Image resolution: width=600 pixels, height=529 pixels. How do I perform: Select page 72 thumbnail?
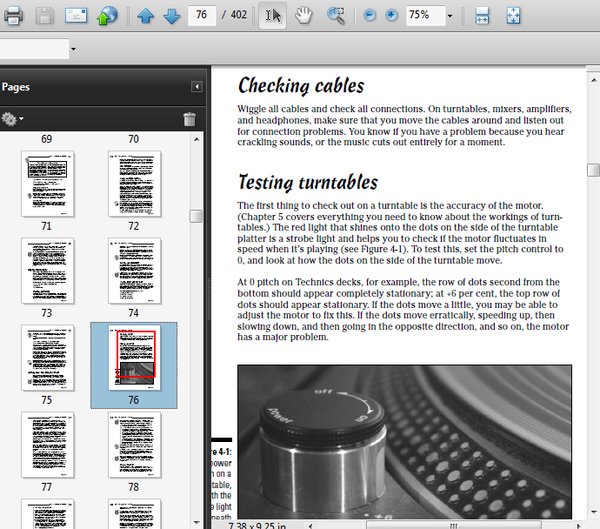point(134,184)
